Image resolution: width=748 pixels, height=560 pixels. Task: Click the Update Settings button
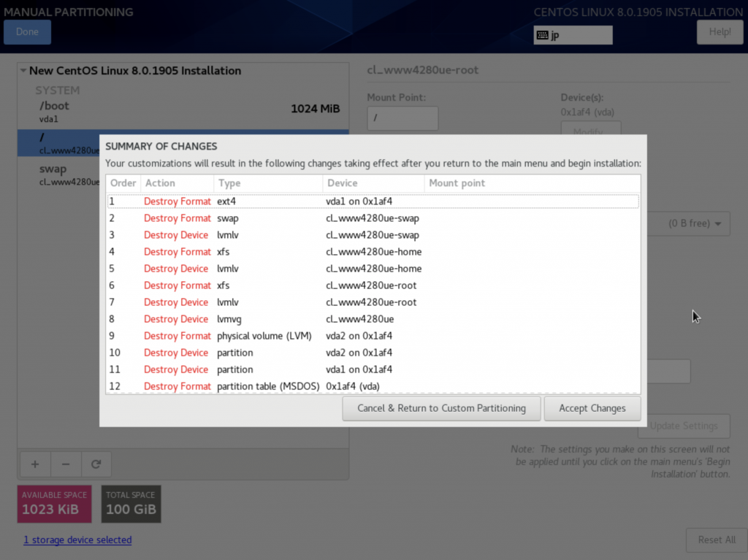coord(684,426)
